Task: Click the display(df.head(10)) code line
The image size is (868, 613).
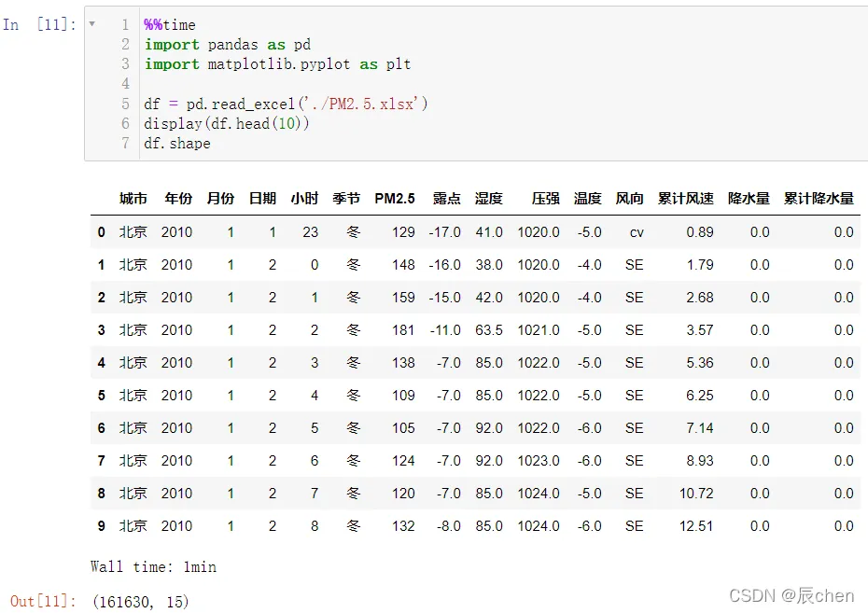Action: pos(227,123)
